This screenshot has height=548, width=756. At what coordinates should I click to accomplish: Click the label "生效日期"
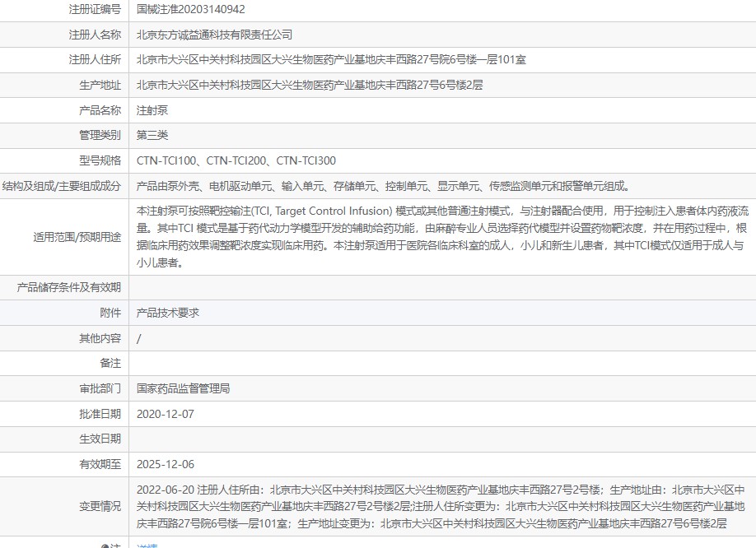pos(100,439)
